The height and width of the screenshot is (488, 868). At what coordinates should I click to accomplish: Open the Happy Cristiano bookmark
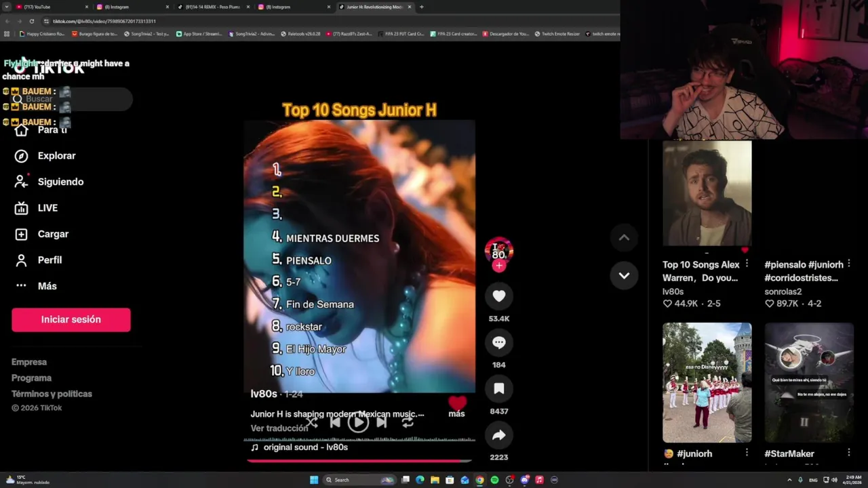coord(42,34)
